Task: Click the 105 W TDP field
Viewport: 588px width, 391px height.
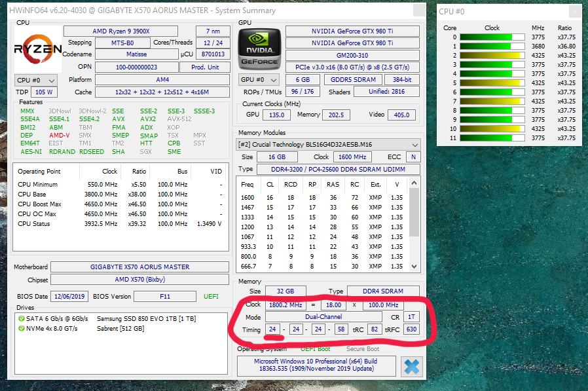Action: [x=44, y=92]
